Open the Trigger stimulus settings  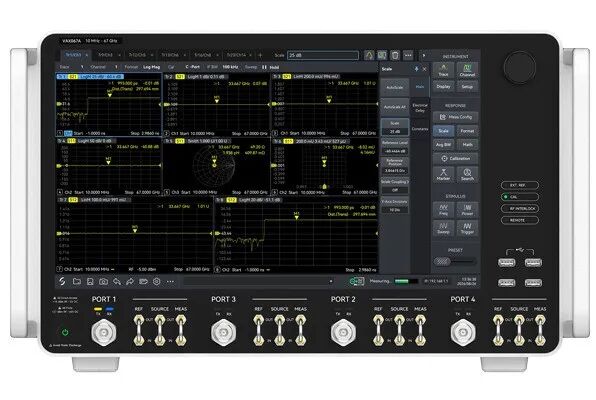tap(467, 228)
